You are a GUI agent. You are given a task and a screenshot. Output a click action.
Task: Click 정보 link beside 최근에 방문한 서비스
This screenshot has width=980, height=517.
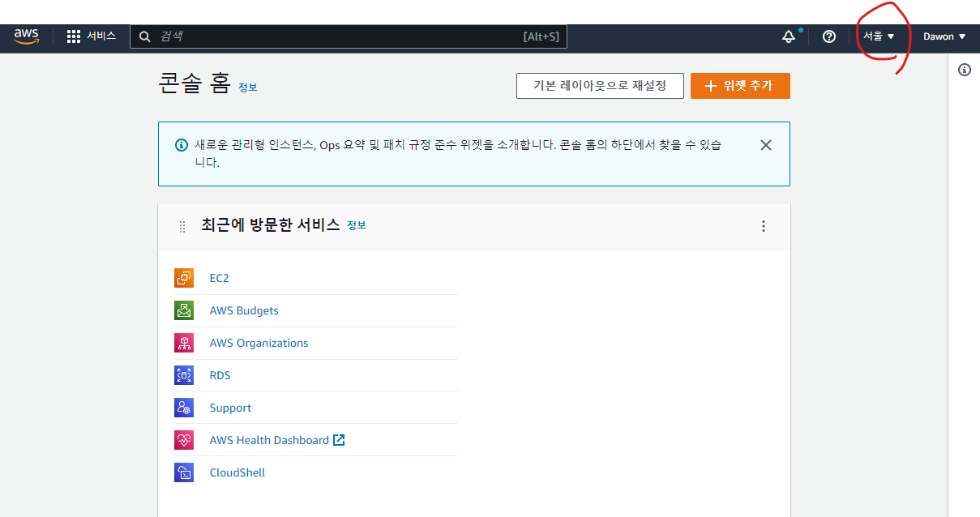[x=357, y=225]
